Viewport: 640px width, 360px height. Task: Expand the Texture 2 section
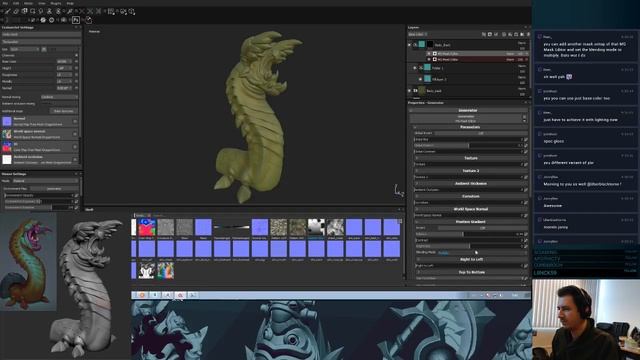pyautogui.click(x=417, y=171)
